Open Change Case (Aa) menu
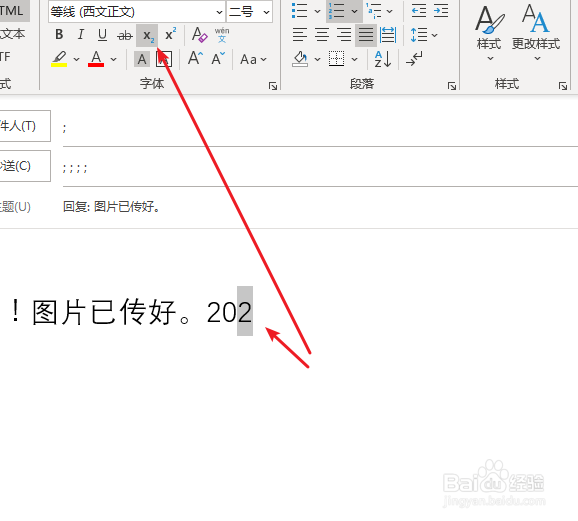 coord(253,59)
